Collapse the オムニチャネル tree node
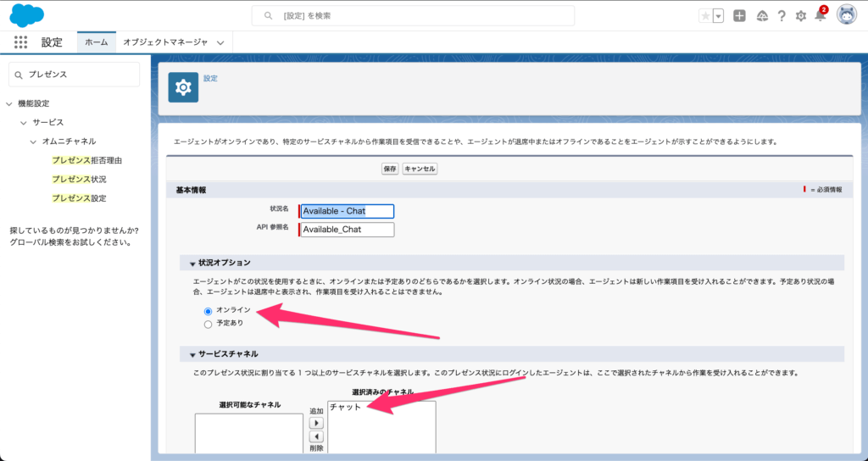The width and height of the screenshot is (868, 461). [x=33, y=142]
